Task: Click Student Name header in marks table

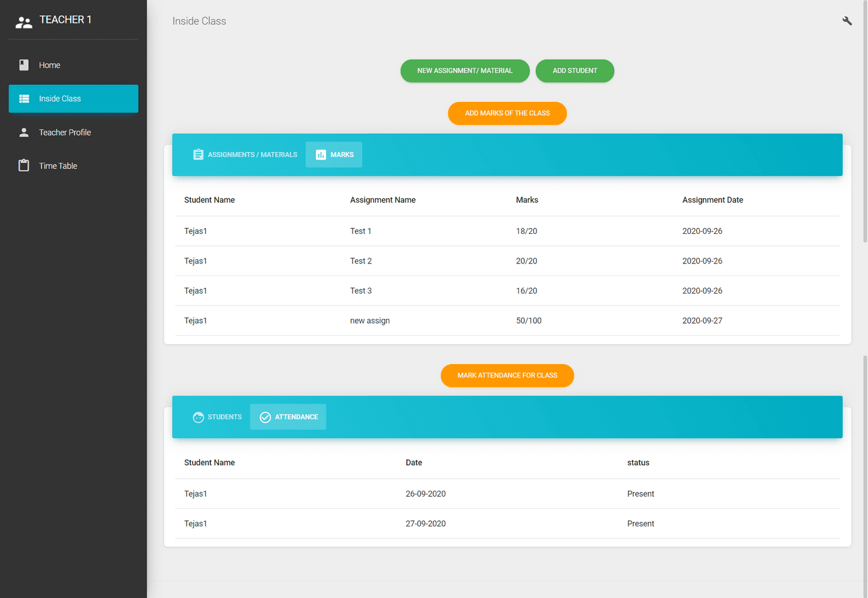Action: point(210,200)
